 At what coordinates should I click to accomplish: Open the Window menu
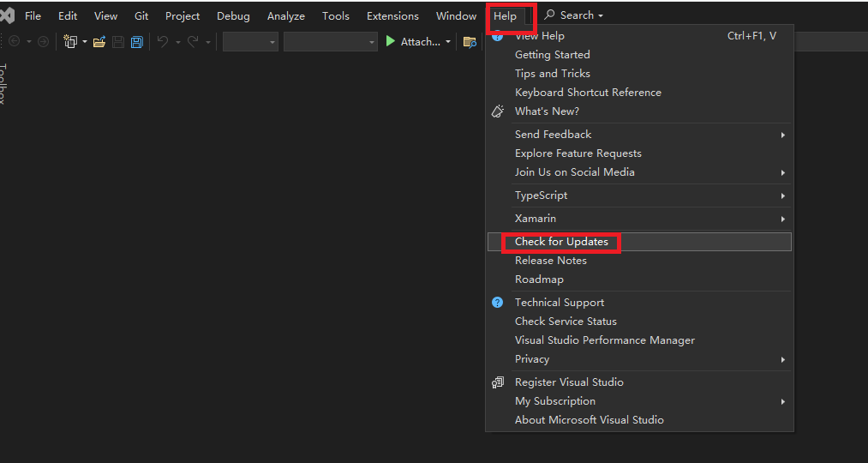[456, 16]
